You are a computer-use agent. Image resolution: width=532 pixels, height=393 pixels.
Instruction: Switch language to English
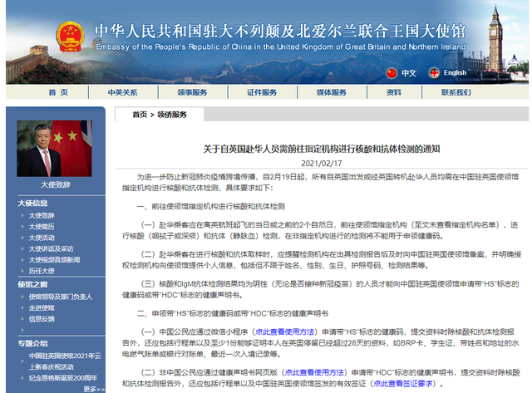click(x=455, y=72)
